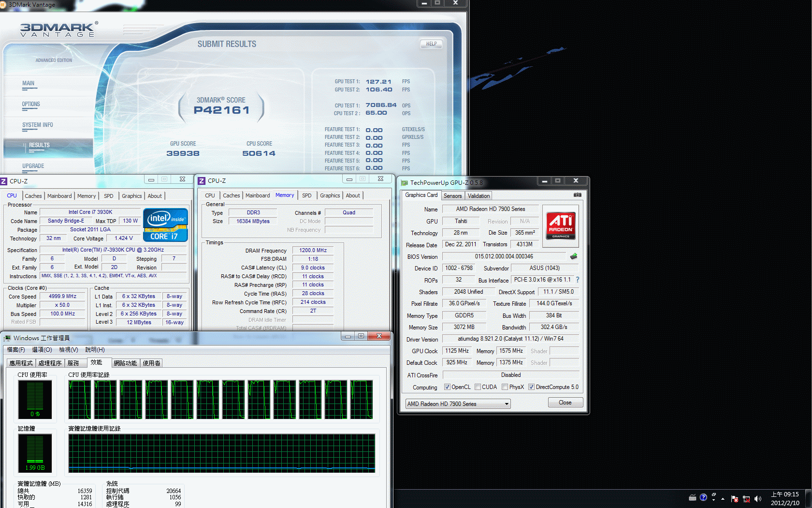Maximize the Windows Task Manager window
The width and height of the screenshot is (812, 508).
click(x=361, y=336)
